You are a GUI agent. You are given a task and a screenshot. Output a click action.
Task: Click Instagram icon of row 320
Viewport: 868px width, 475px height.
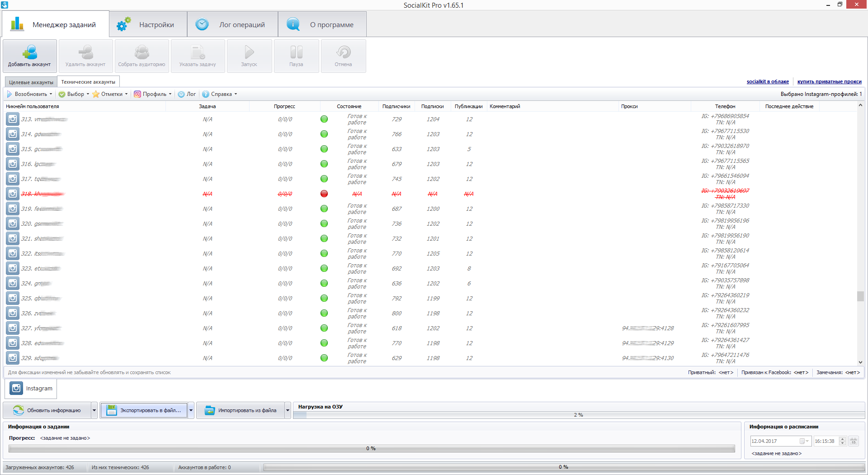tap(13, 223)
